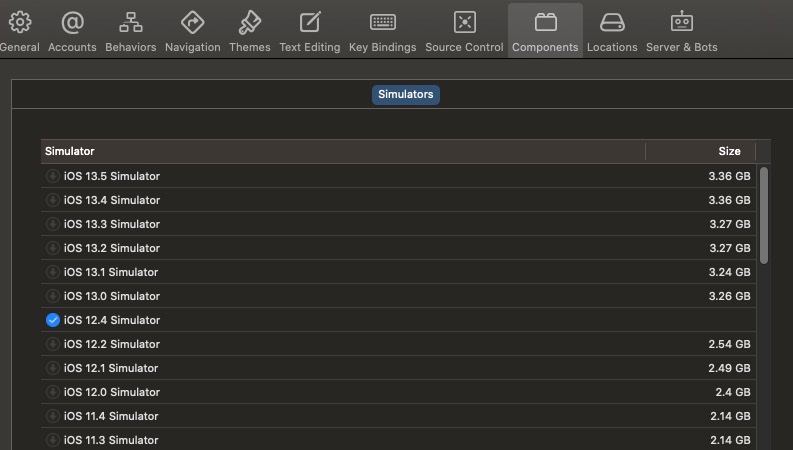Download the iOS 13.0 Simulator
This screenshot has height=450, width=793.
[53, 296]
